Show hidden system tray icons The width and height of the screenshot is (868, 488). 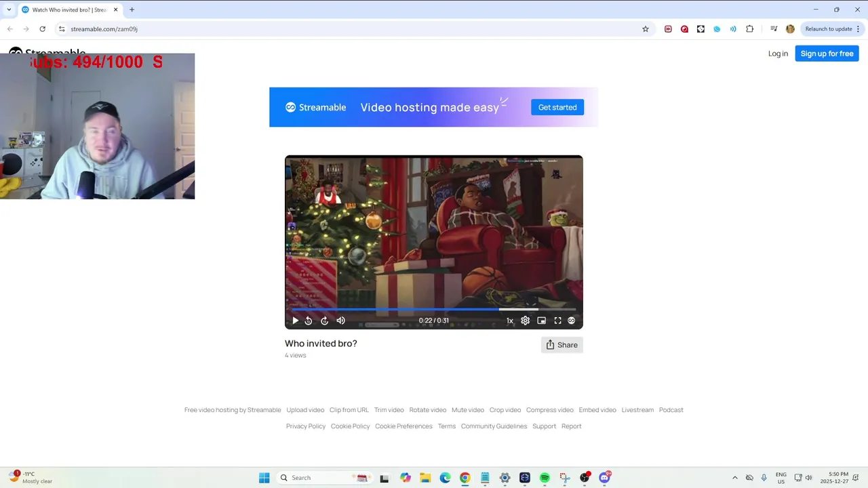734,478
